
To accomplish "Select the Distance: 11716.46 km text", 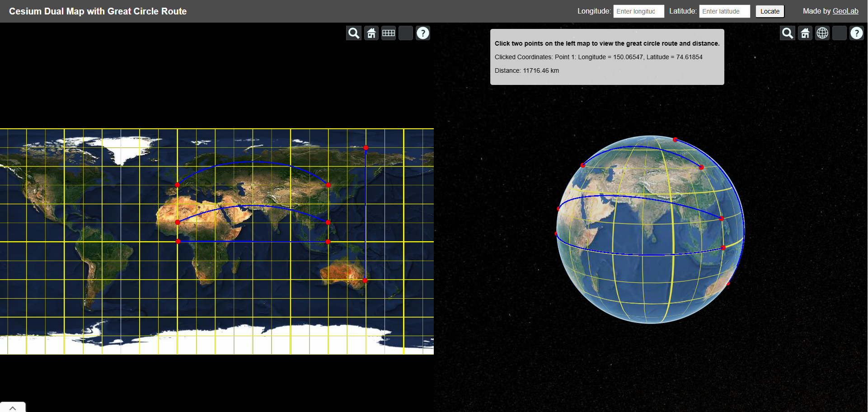I will [527, 70].
